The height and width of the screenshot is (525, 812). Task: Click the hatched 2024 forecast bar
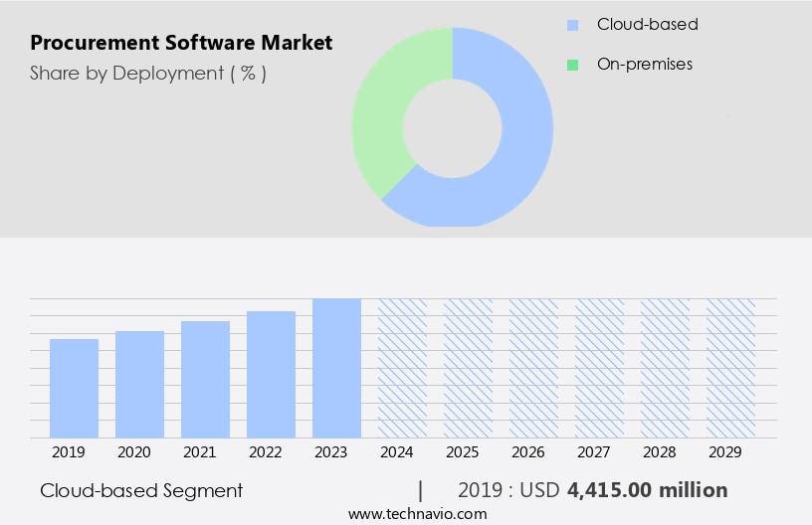pyautogui.click(x=402, y=368)
